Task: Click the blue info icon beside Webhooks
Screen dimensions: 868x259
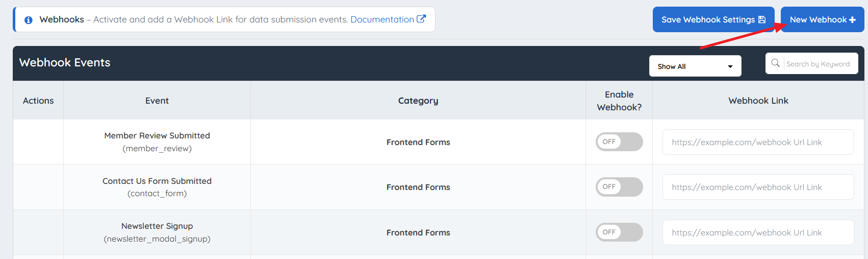Action: [x=29, y=20]
